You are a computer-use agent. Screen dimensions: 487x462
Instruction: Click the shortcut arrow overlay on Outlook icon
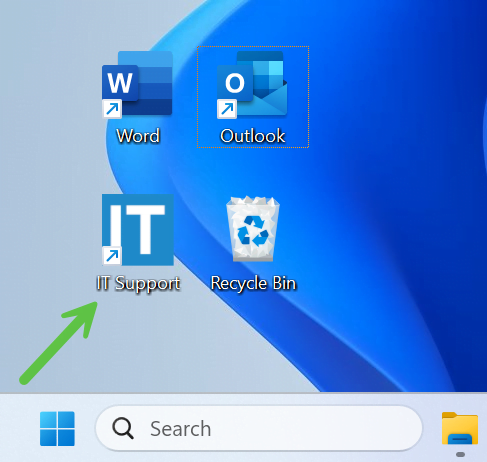click(x=227, y=109)
